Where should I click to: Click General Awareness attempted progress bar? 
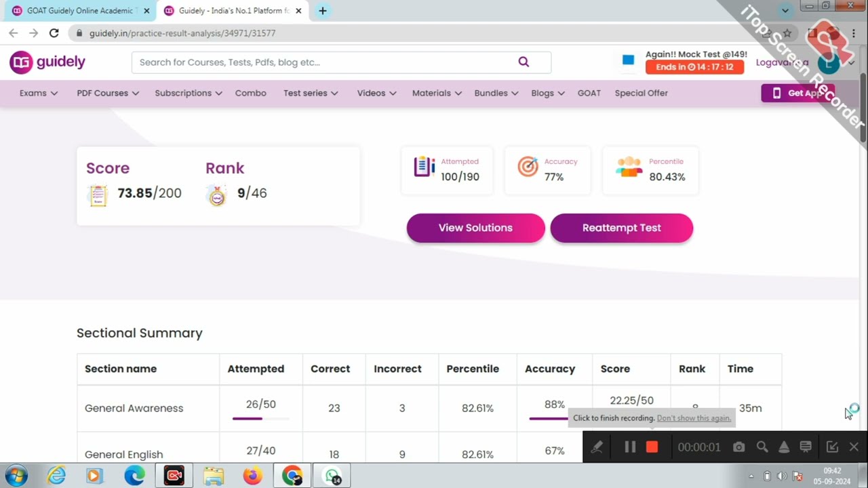(x=261, y=419)
